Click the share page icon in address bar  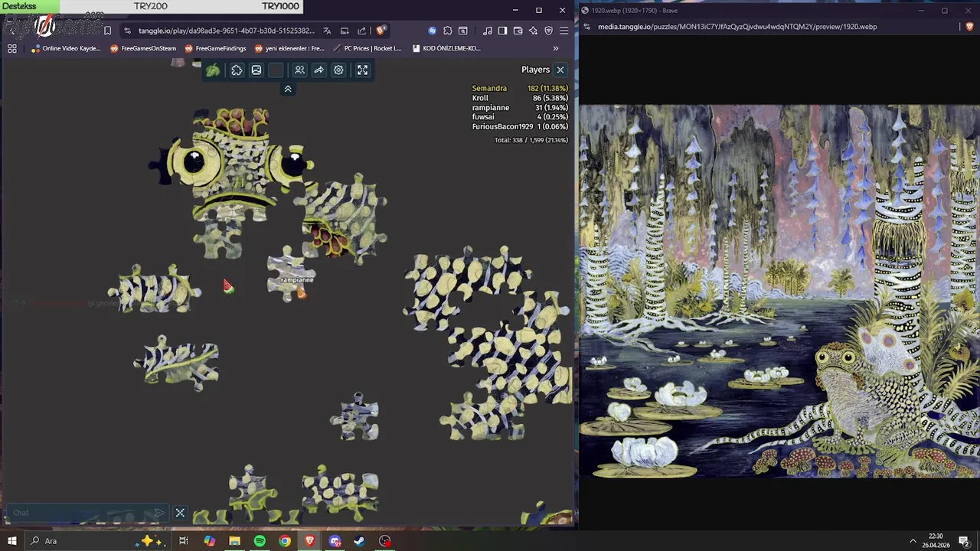click(361, 31)
